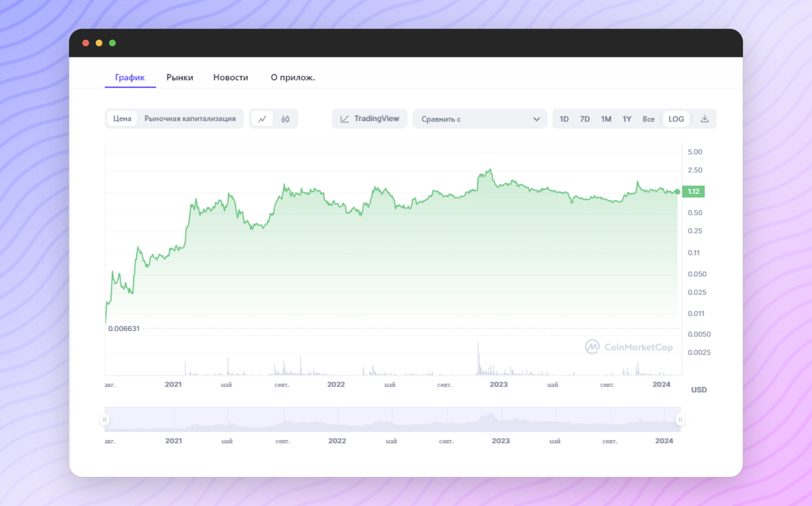Open TradingView chart button
The image size is (812, 506).
[x=369, y=119]
